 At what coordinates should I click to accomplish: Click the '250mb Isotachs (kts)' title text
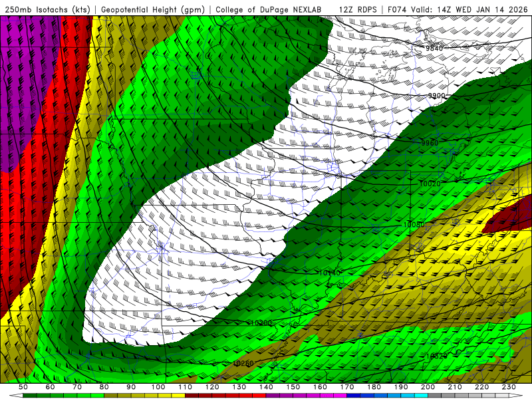[47, 10]
